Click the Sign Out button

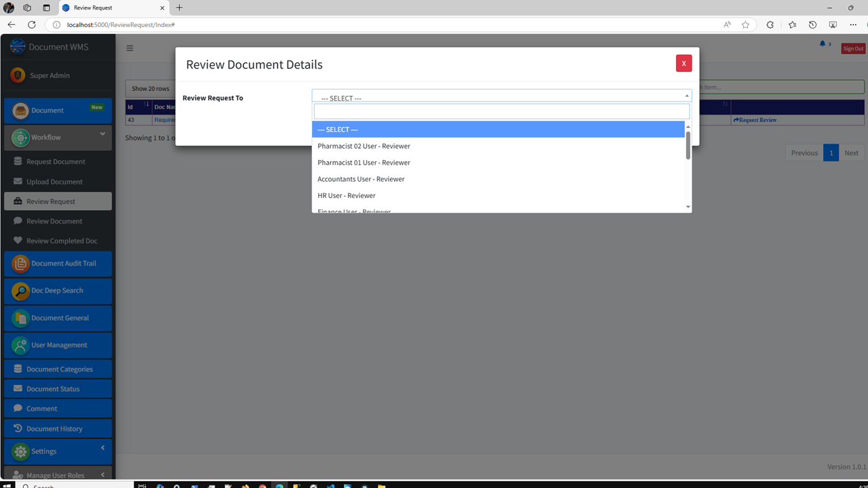[852, 48]
